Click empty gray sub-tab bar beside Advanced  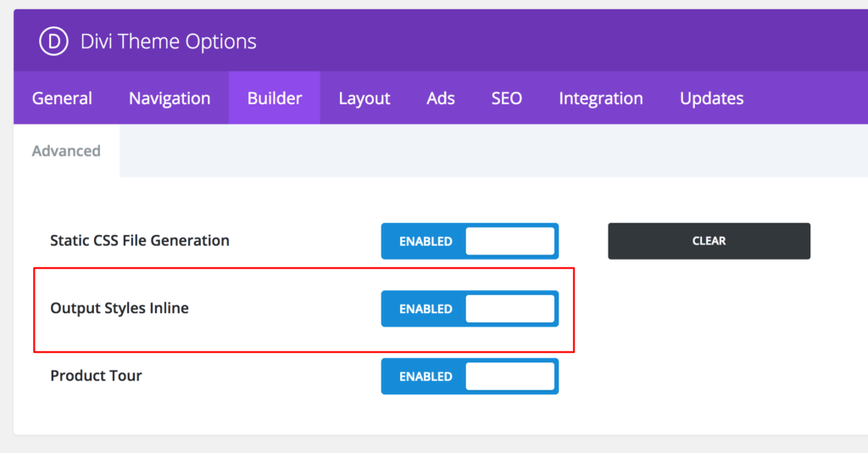(x=492, y=151)
